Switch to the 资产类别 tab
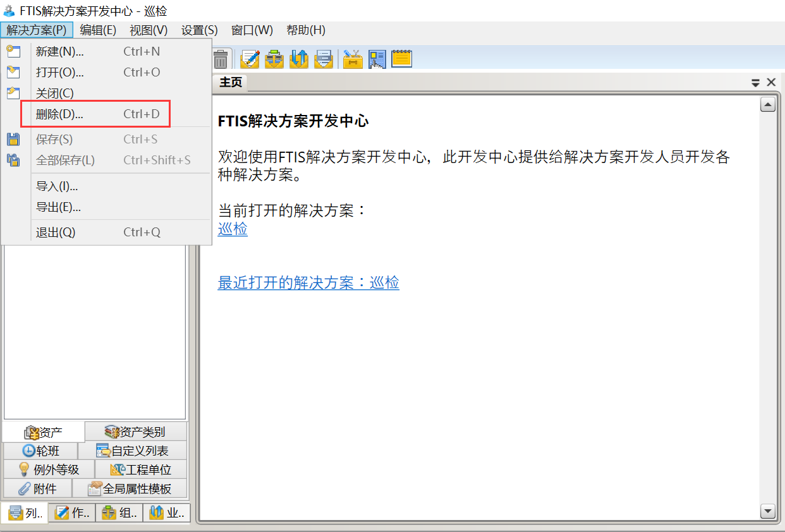The image size is (785, 532). click(x=135, y=432)
